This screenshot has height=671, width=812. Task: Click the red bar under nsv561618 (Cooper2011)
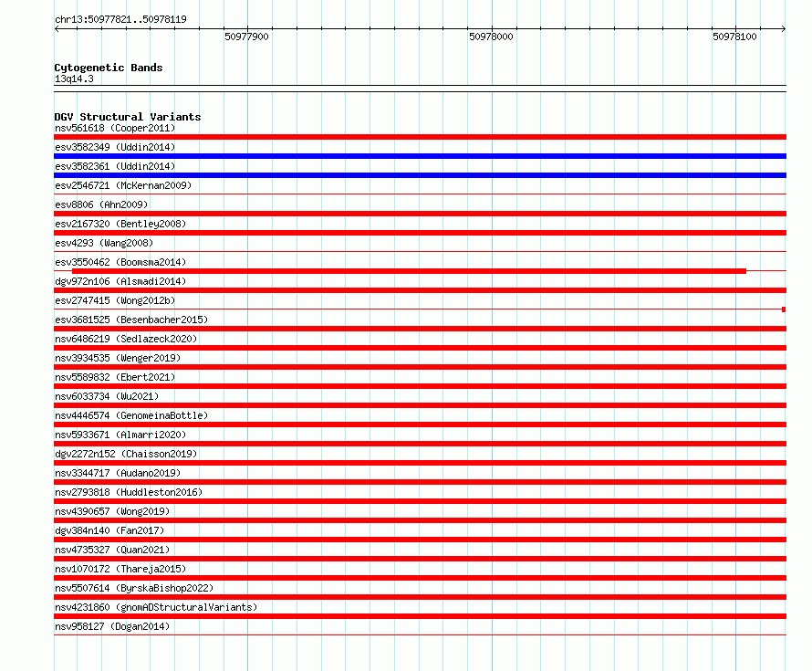tap(420, 137)
